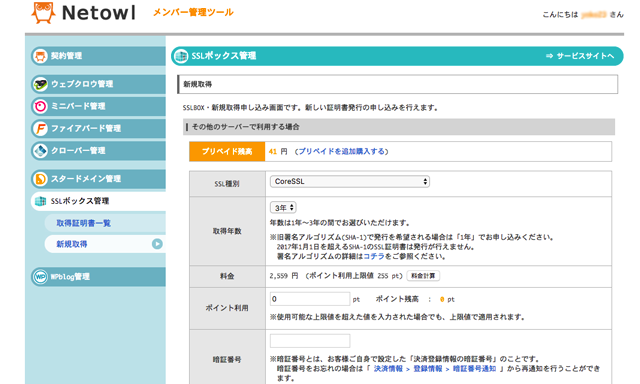Screen dimensions: 640x384
Task: Click the Netowl owl logo
Action: tap(43, 12)
